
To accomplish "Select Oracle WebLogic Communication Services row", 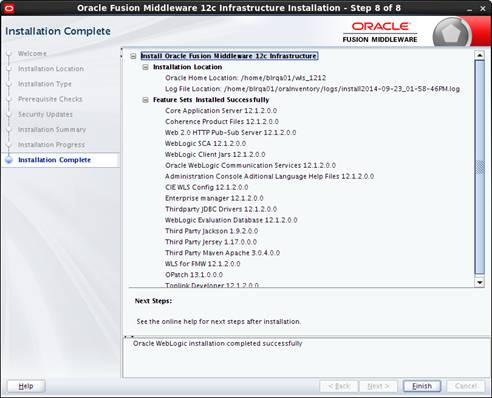I will pyautogui.click(x=250, y=165).
